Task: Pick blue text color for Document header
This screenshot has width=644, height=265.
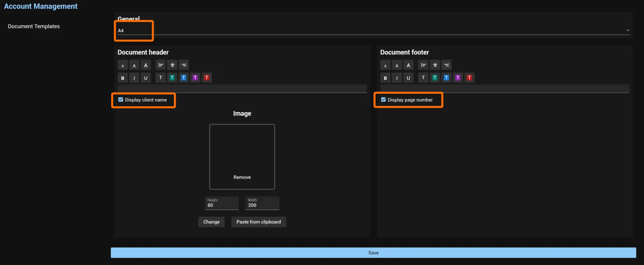Action: coord(184,78)
